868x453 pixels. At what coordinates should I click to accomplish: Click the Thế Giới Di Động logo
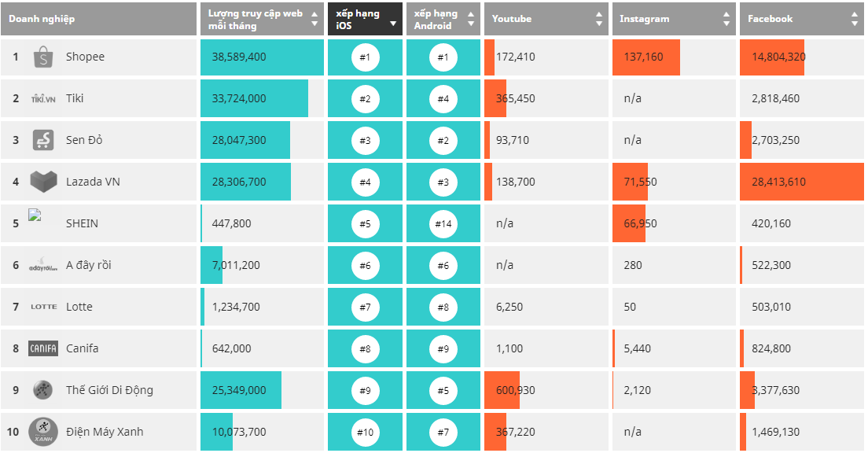pos(43,390)
